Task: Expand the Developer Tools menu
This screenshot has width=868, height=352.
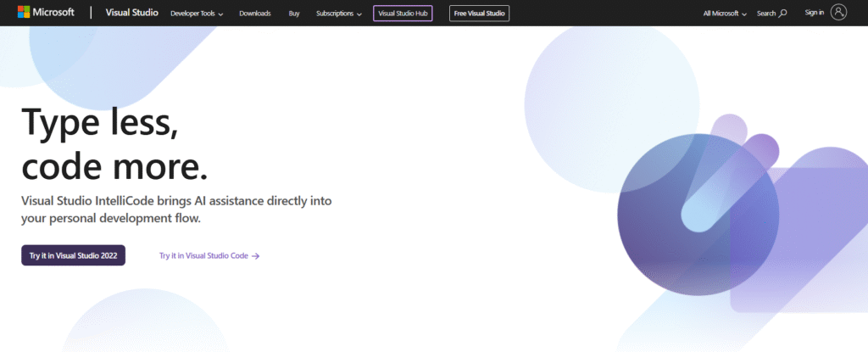Action: 197,14
